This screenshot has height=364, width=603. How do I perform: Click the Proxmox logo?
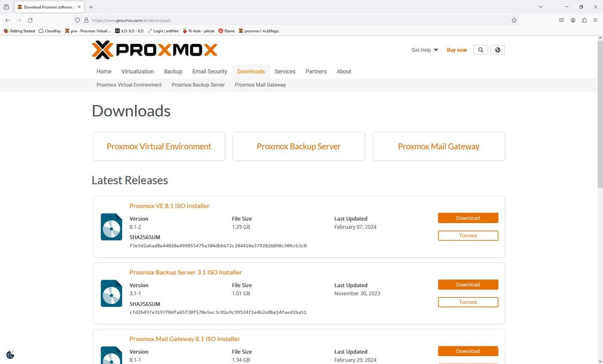[x=154, y=50]
